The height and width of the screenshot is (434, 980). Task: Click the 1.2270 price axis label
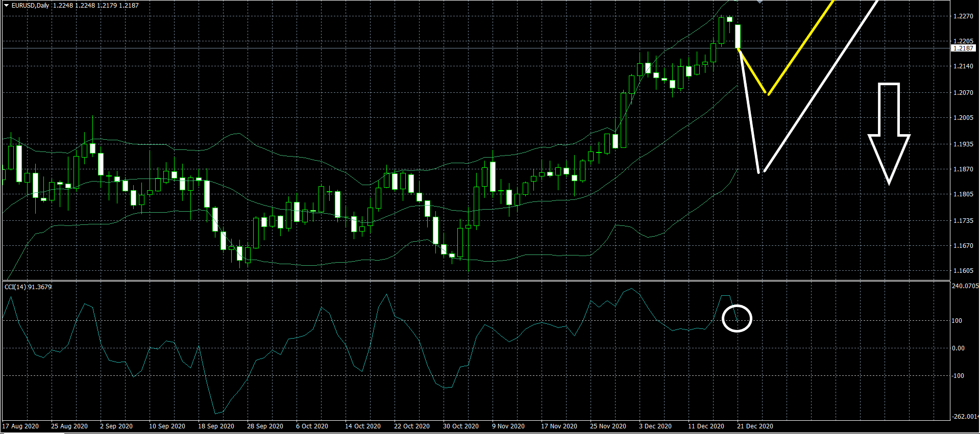click(963, 16)
